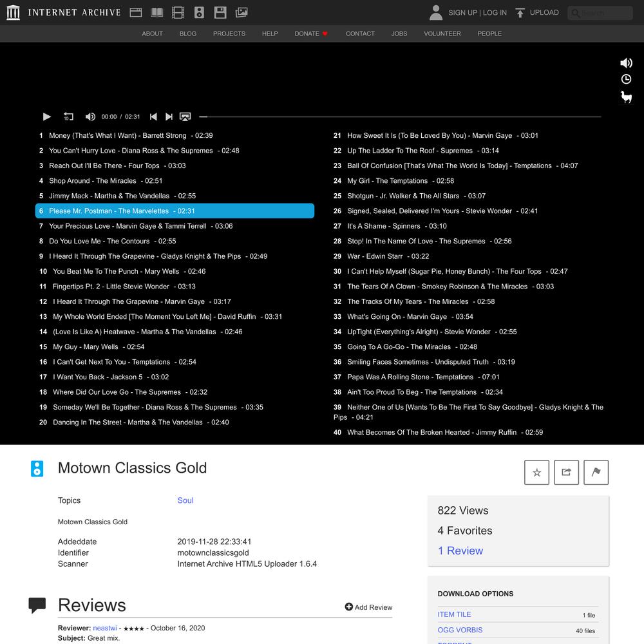Play track 1 Money by Barrett Strong
Screen dimensions: 644x644
point(175,135)
